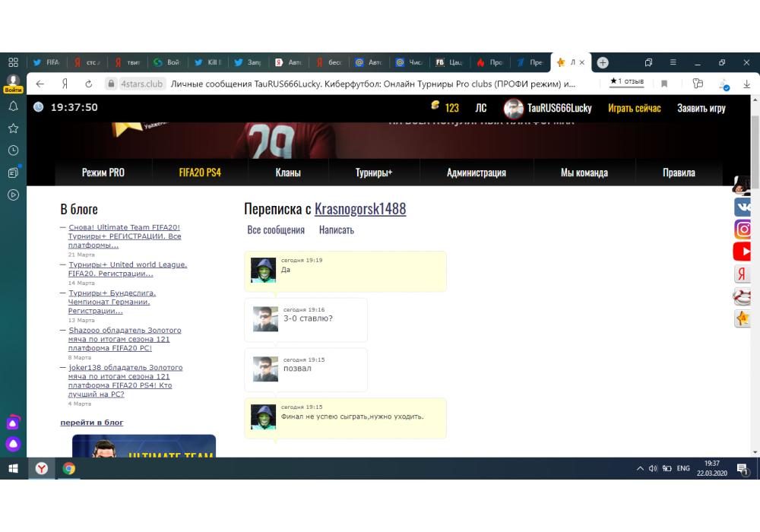Open the Windows Start menu
760x532 pixels.
(13, 468)
